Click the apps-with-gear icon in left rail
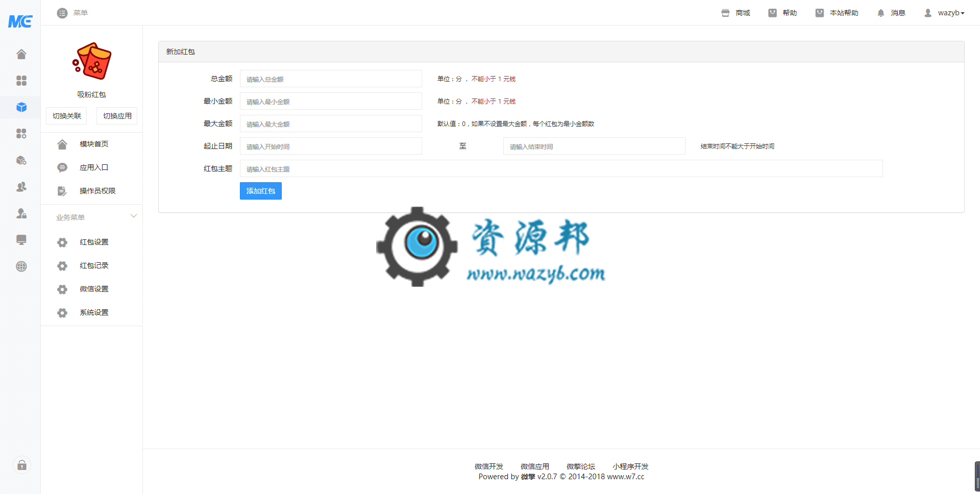Screen dimensions: 980x494 (21, 134)
